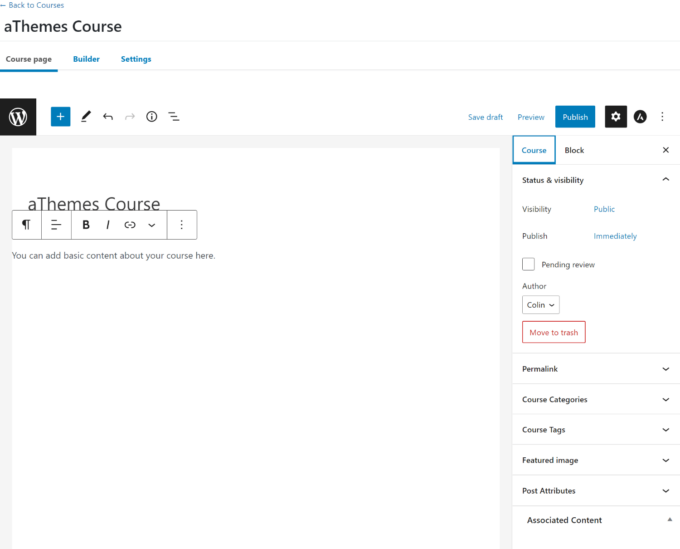Add a new block with plus button
Screen dimensions: 680x549
(60, 117)
